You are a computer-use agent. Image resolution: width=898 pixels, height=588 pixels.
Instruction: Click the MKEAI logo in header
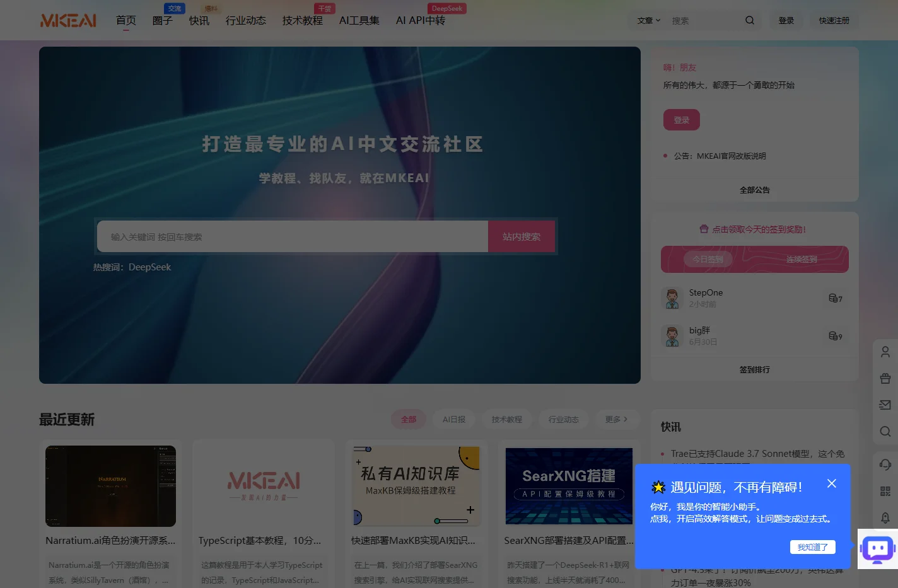pyautogui.click(x=68, y=21)
